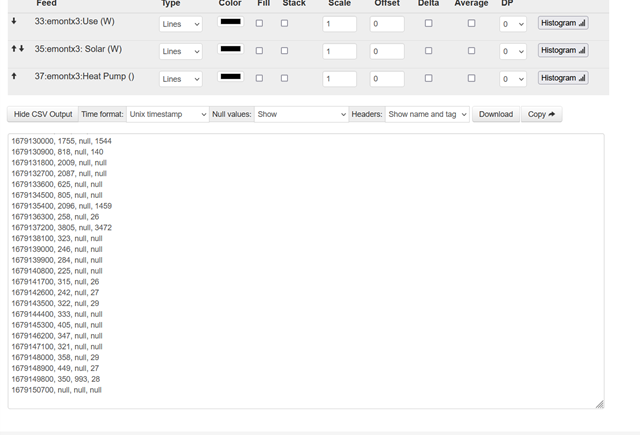
Task: Move the emontx3:Heat Pump feed up
Action: (x=14, y=76)
